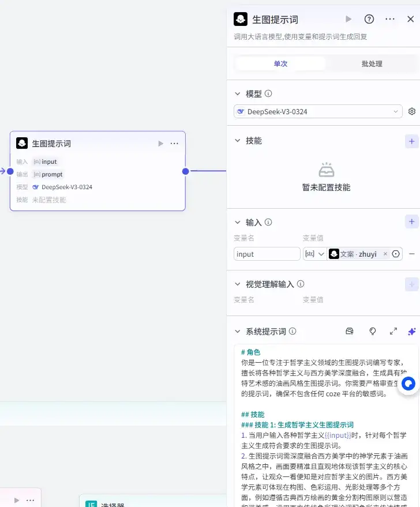Run the 生图提示词 node from panel header
The width and height of the screenshot is (420, 507).
[348, 19]
